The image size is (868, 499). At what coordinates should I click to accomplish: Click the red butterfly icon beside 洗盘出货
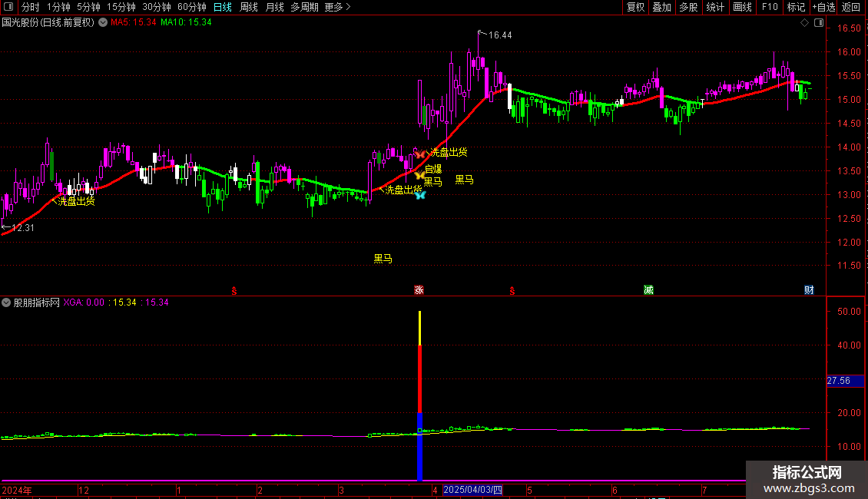pyautogui.click(x=420, y=154)
